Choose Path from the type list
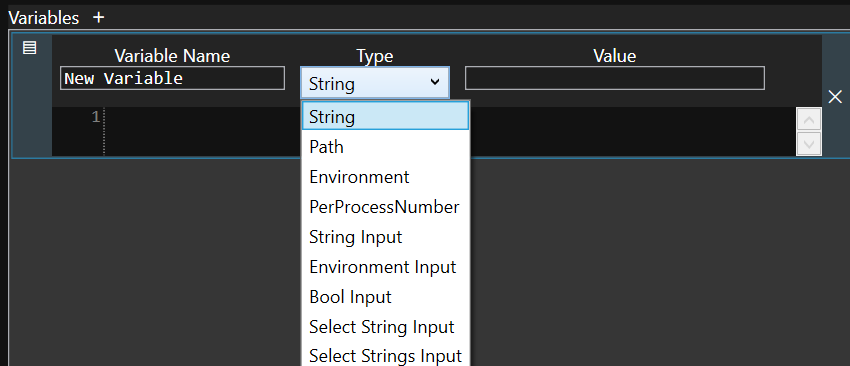 coord(385,147)
